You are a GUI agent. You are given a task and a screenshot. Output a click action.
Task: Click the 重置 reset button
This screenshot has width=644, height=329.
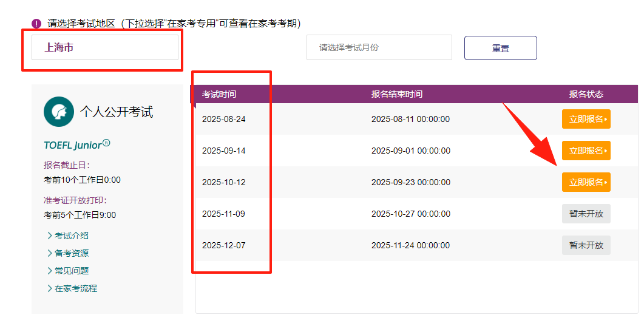pyautogui.click(x=501, y=48)
